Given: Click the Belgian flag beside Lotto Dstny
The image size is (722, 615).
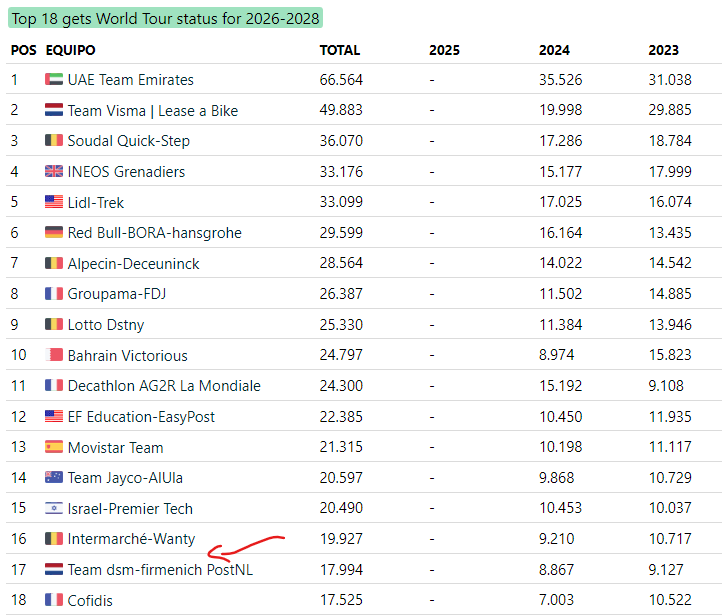Looking at the screenshot, I should 54,324.
